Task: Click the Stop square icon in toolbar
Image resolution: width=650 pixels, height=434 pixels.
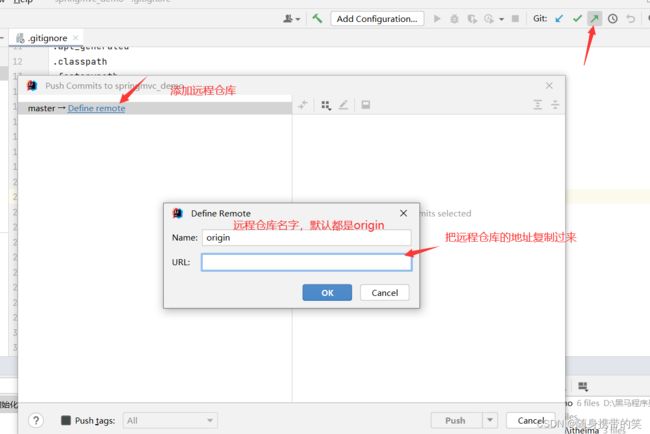Action: [x=515, y=19]
